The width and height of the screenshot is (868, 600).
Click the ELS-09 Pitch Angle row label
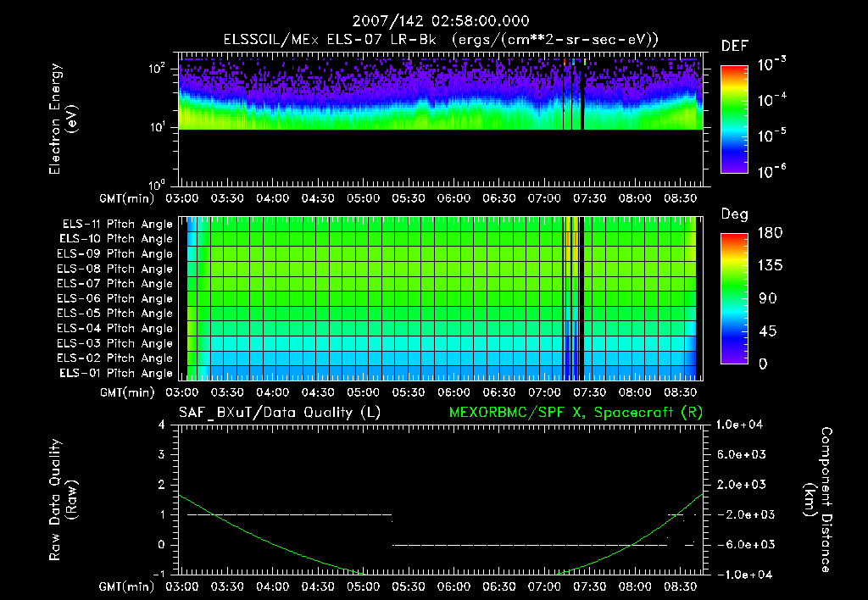[x=115, y=254]
